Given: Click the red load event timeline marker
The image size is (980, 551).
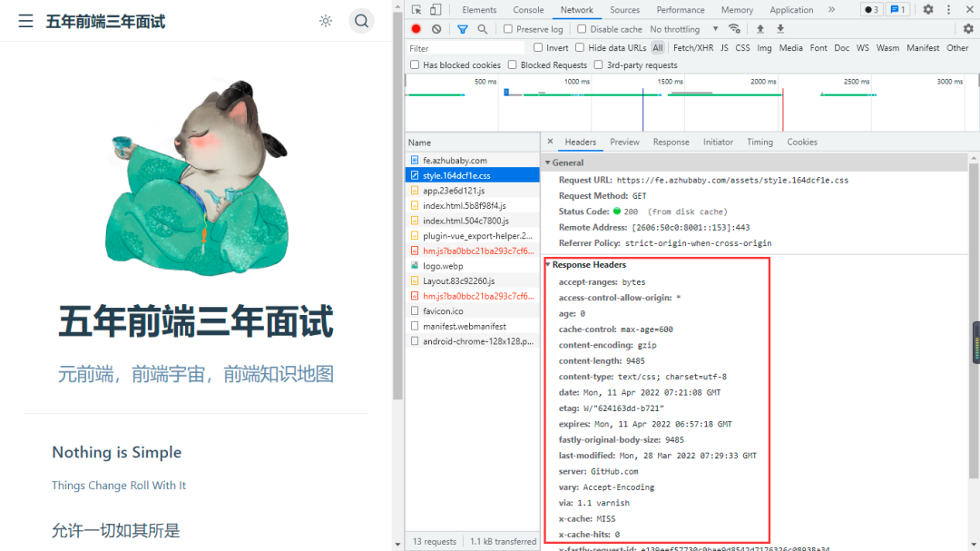Looking at the screenshot, I should pyautogui.click(x=782, y=110).
